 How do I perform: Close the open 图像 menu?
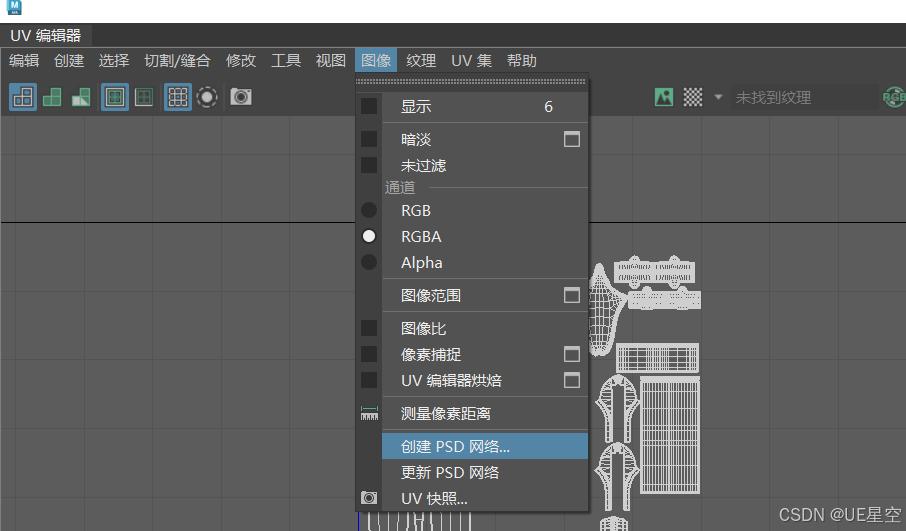click(376, 61)
